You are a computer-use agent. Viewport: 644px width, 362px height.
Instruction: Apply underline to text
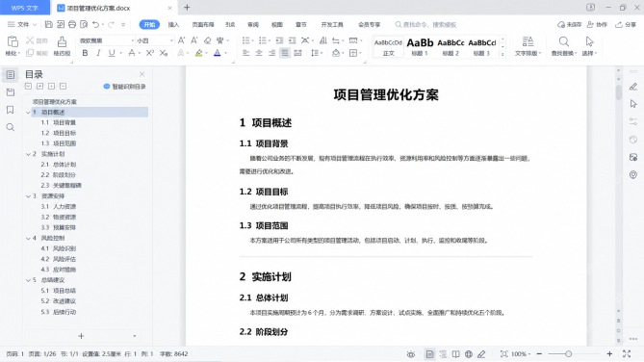pyautogui.click(x=112, y=53)
